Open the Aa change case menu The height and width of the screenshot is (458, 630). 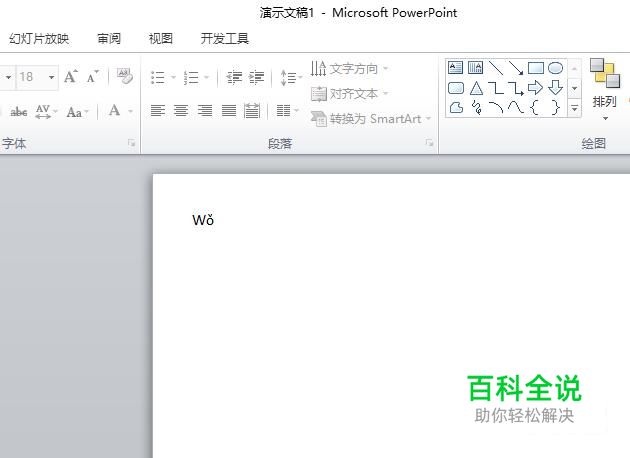[77, 111]
